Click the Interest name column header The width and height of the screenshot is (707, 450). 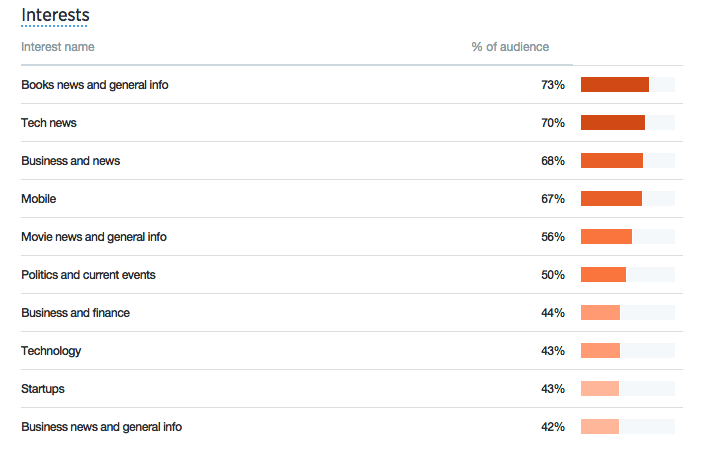point(58,47)
